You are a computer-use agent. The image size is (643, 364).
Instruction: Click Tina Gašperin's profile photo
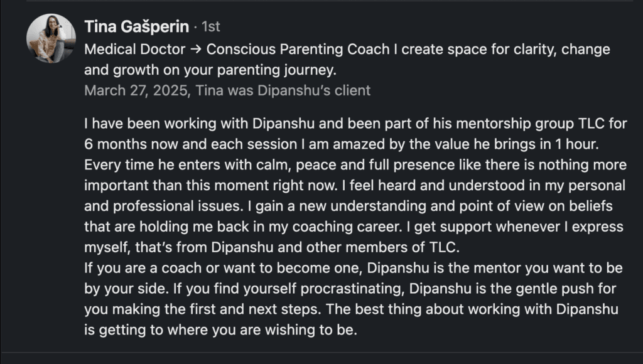tap(51, 38)
